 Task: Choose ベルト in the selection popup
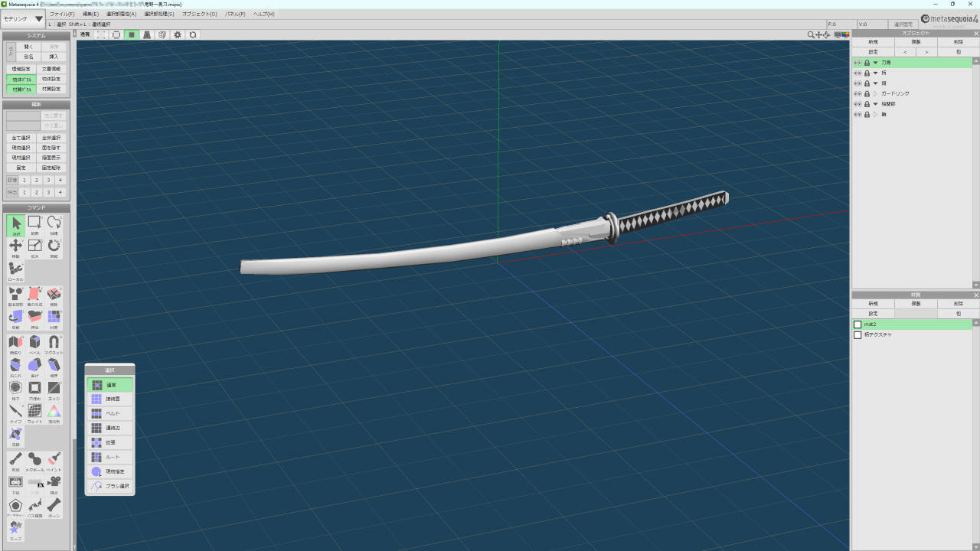point(109,413)
